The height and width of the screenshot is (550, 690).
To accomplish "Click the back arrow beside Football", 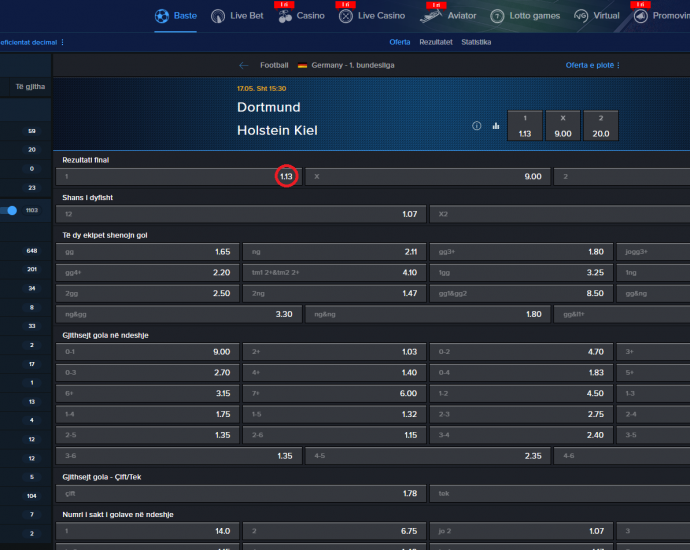I will [243, 65].
